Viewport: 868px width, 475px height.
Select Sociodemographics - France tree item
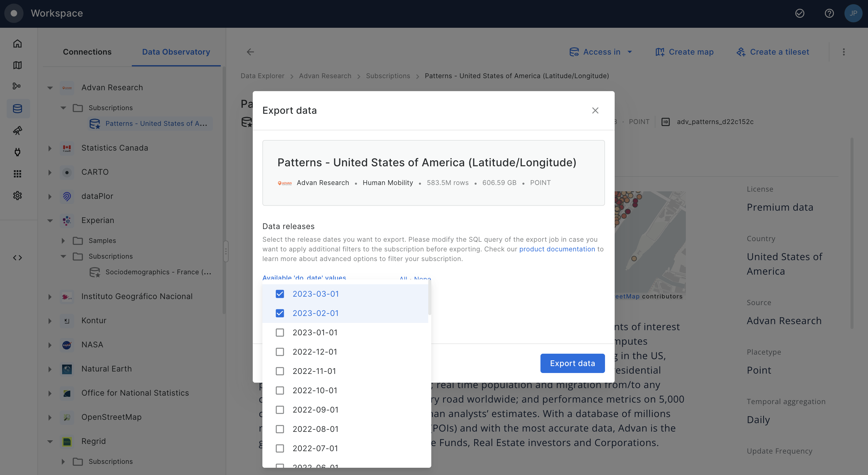150,272
